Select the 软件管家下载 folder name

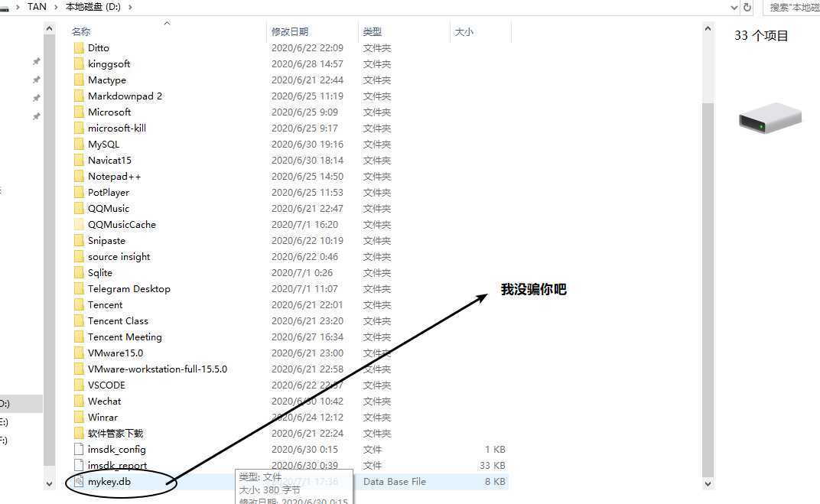coord(115,434)
